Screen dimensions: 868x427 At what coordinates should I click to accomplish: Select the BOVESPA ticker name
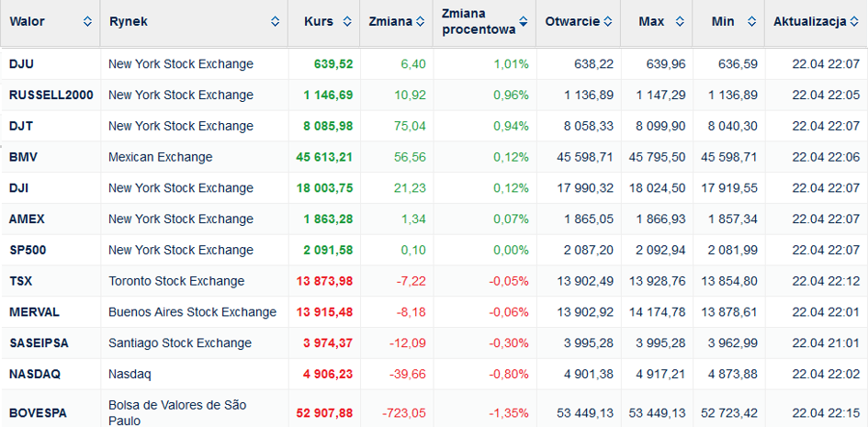point(38,413)
